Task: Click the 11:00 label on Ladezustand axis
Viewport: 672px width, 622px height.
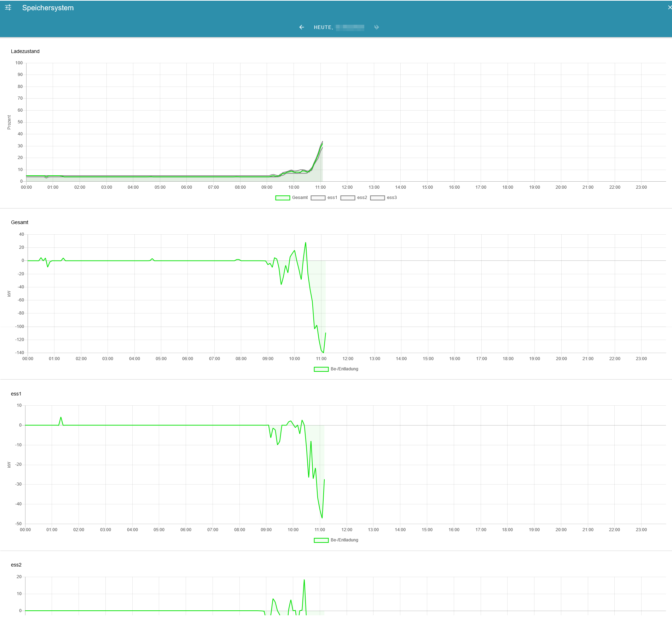Action: pyautogui.click(x=320, y=187)
